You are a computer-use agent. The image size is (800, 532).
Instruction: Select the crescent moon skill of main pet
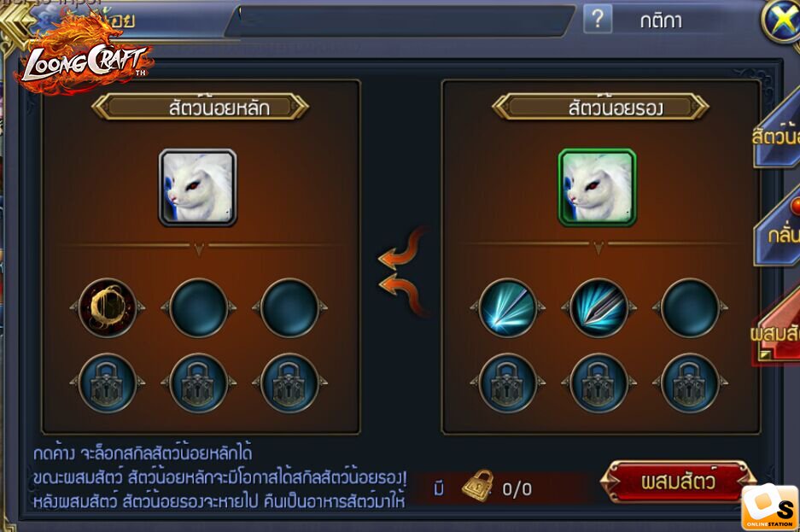pos(108,307)
